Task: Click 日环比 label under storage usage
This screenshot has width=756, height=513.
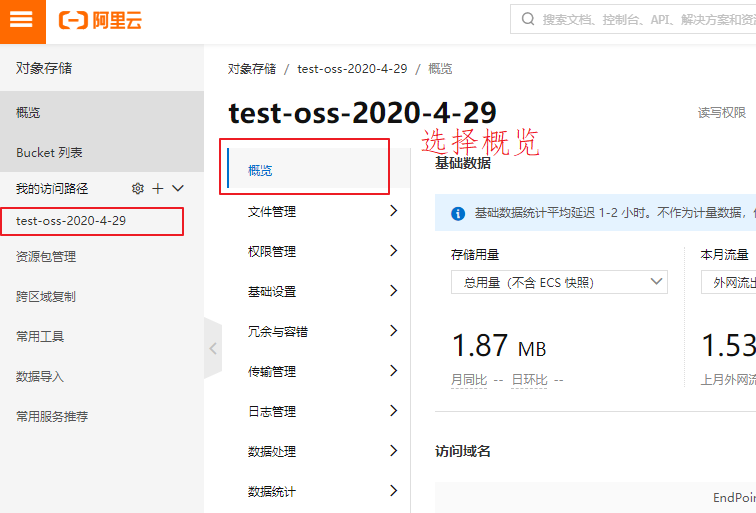Action: pyautogui.click(x=529, y=380)
